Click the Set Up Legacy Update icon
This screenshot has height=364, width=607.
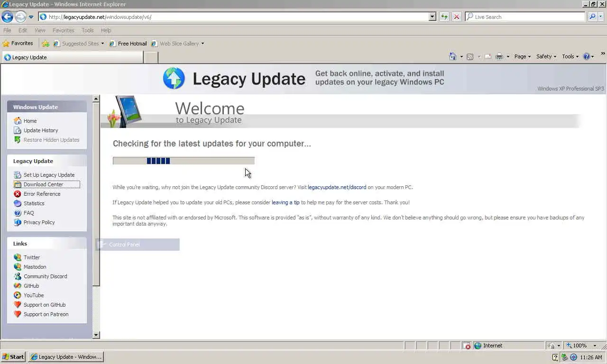point(18,175)
